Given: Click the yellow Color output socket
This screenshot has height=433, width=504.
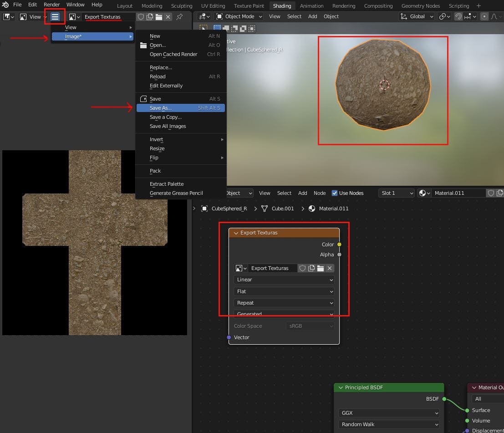Looking at the screenshot, I should tap(339, 245).
